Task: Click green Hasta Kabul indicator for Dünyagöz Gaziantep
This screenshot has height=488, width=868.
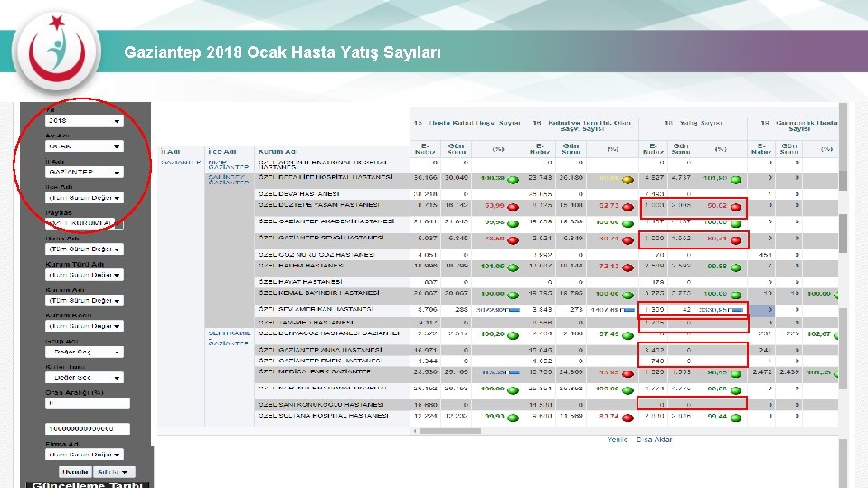Action: click(x=514, y=335)
